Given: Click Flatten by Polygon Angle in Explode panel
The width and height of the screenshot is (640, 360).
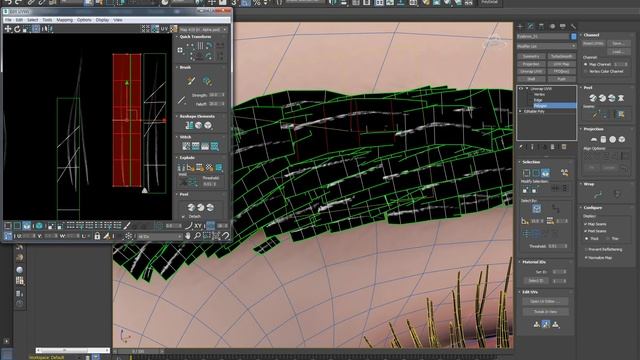Looking at the screenshot, I should pos(191,167).
